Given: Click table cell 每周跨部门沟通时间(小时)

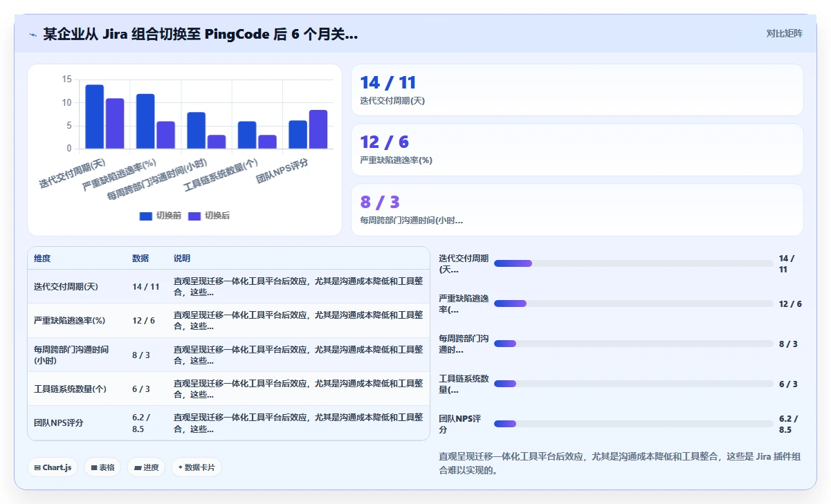Looking at the screenshot, I should coord(76,355).
